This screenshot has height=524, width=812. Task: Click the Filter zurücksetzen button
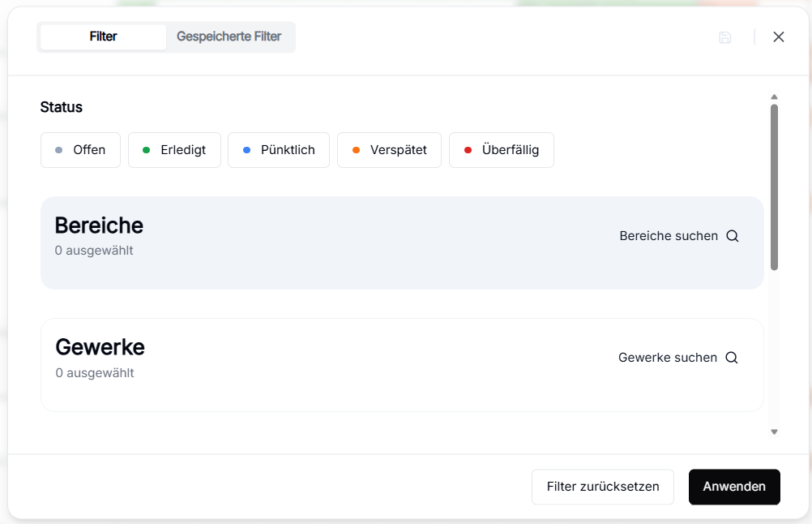(602, 487)
